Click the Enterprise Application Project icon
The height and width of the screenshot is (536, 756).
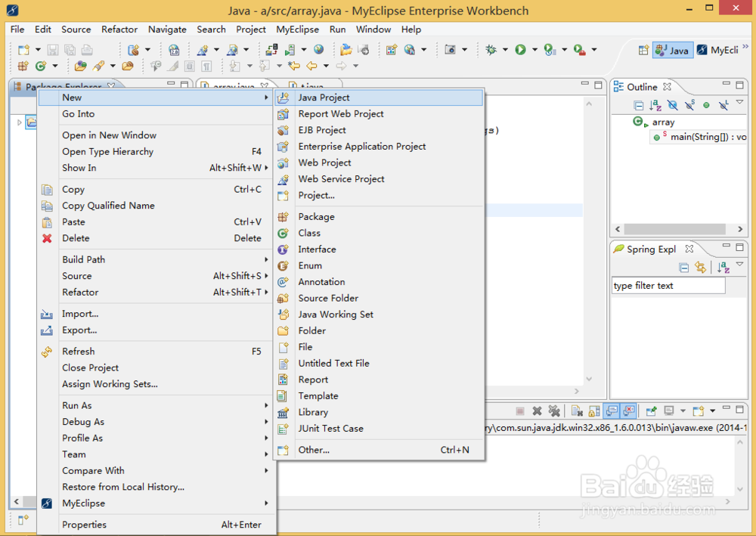click(x=283, y=147)
